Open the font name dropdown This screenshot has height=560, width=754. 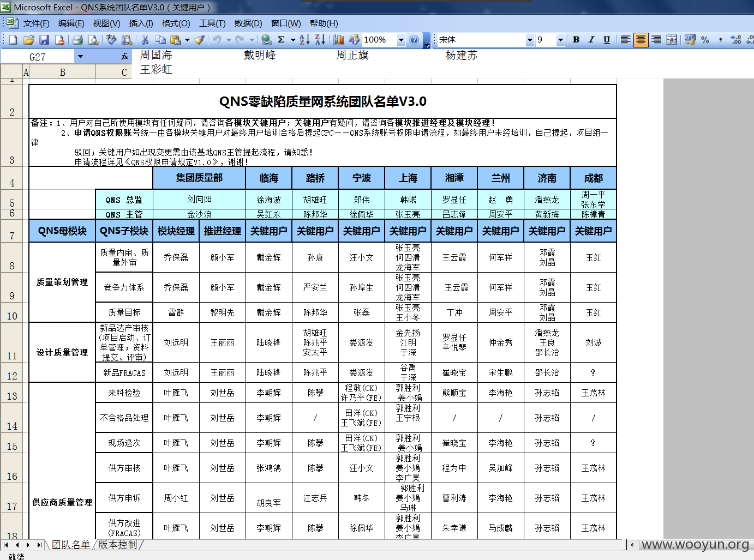[529, 40]
